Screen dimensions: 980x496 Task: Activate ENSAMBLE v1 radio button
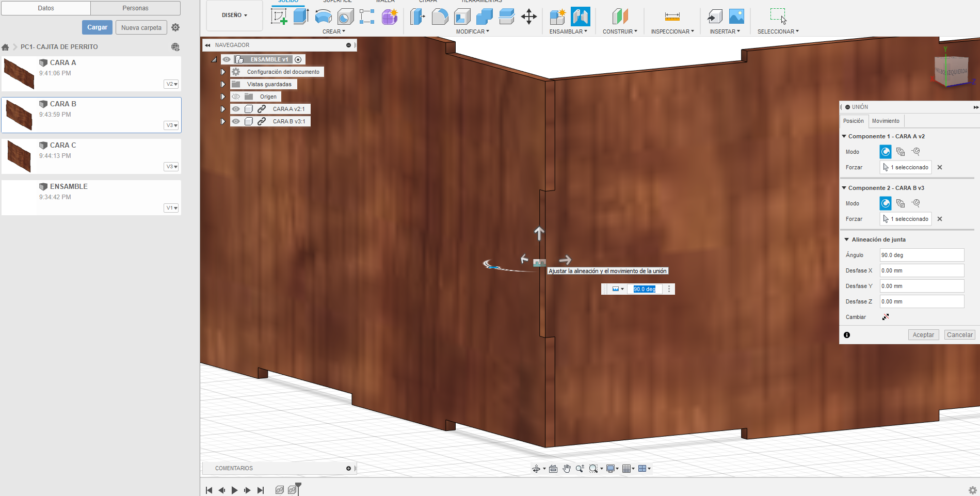pos(298,59)
